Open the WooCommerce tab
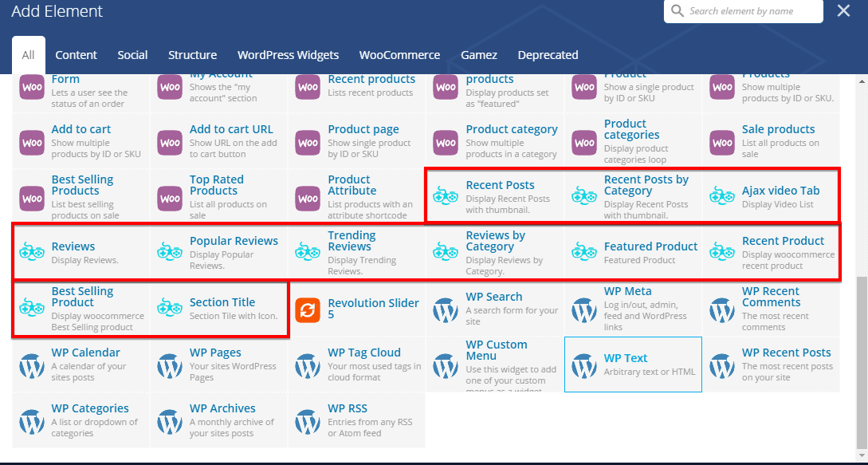868x465 pixels. coord(399,55)
